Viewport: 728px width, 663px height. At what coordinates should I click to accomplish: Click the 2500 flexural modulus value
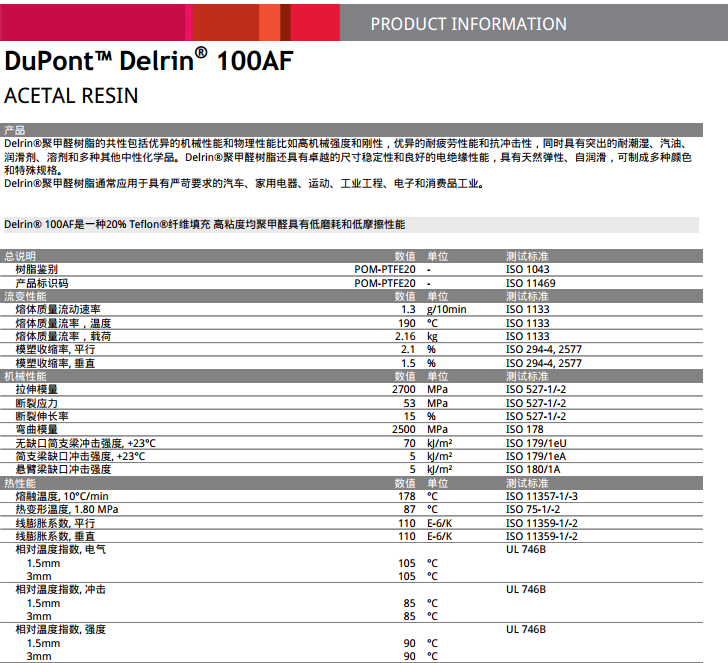pyautogui.click(x=403, y=429)
